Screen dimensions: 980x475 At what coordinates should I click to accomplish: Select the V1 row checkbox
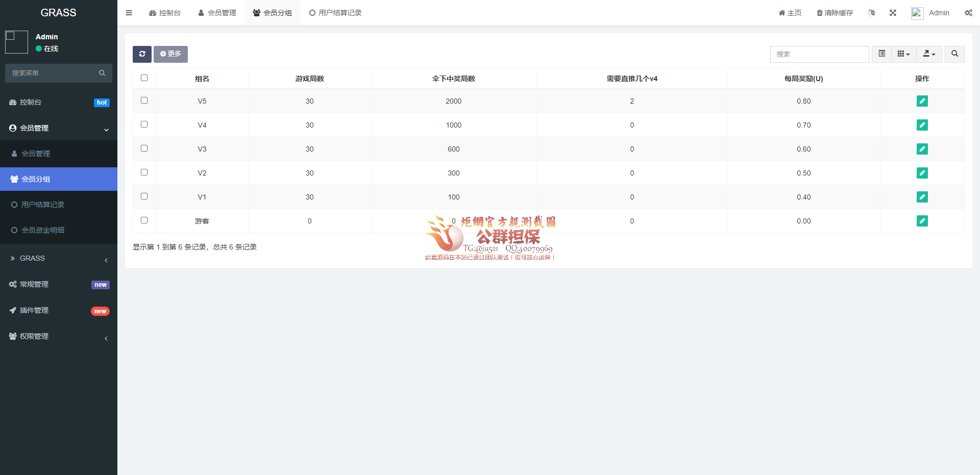(144, 196)
